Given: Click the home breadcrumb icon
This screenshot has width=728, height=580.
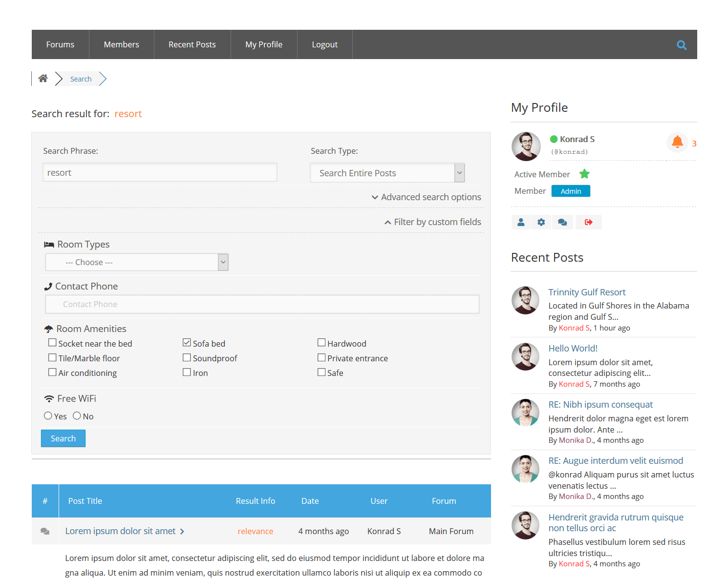Looking at the screenshot, I should pyautogui.click(x=43, y=79).
